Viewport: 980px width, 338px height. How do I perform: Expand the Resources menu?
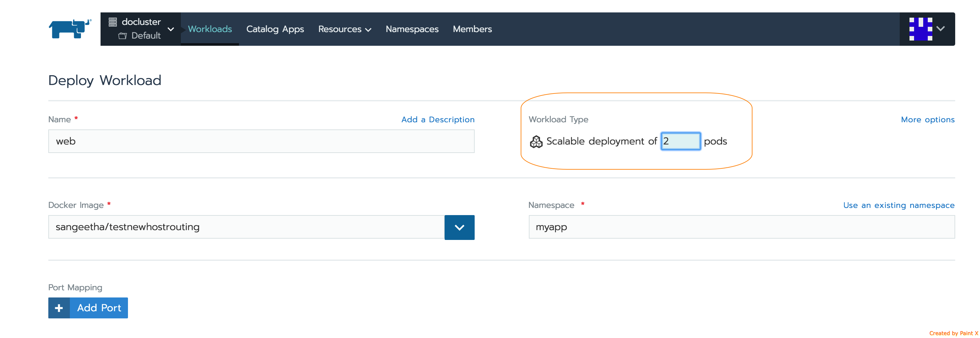344,29
